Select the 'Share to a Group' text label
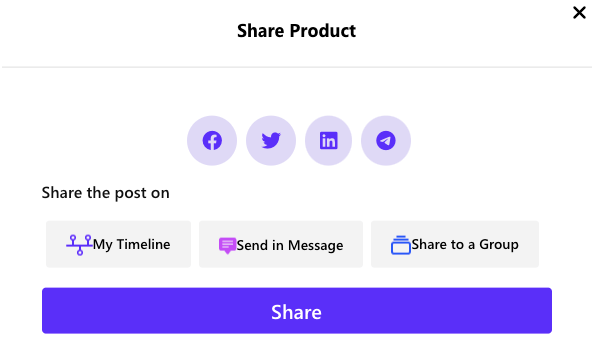 point(465,245)
